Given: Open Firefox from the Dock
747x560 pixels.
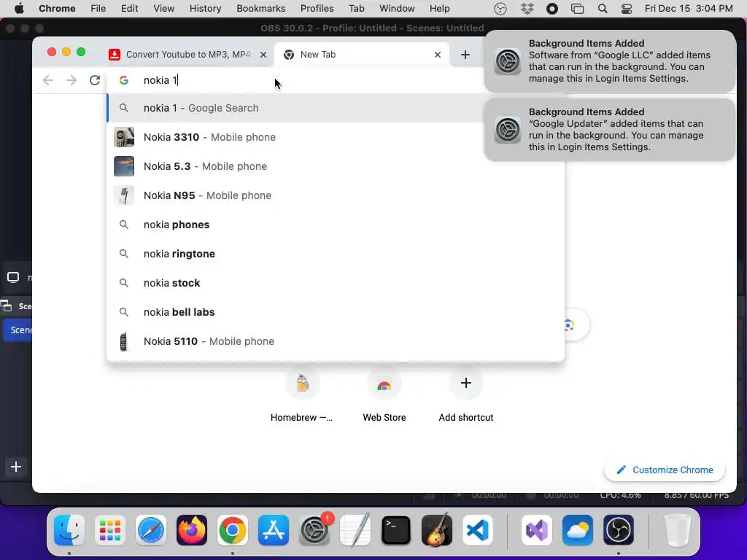Looking at the screenshot, I should point(192,530).
